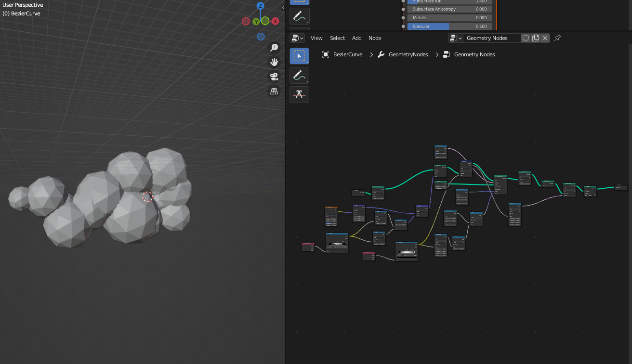Click the Z axis gizmo handle

(x=261, y=6)
